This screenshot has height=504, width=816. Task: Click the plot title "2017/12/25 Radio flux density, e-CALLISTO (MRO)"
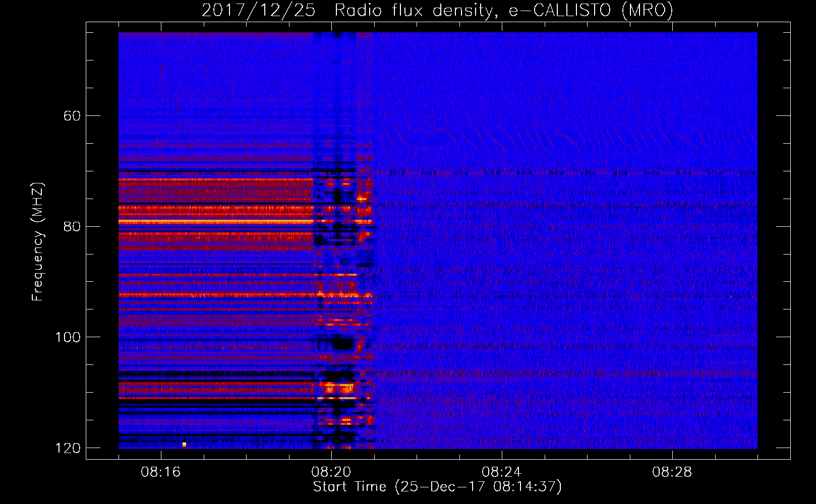(437, 10)
